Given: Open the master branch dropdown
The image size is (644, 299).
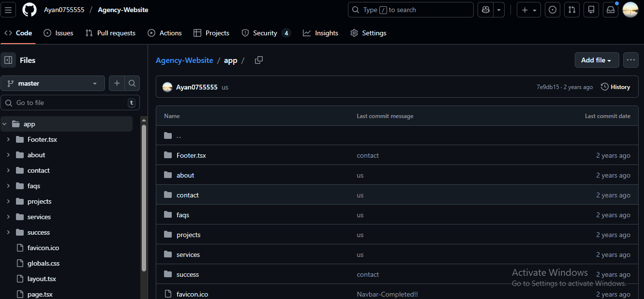Looking at the screenshot, I should tap(53, 83).
